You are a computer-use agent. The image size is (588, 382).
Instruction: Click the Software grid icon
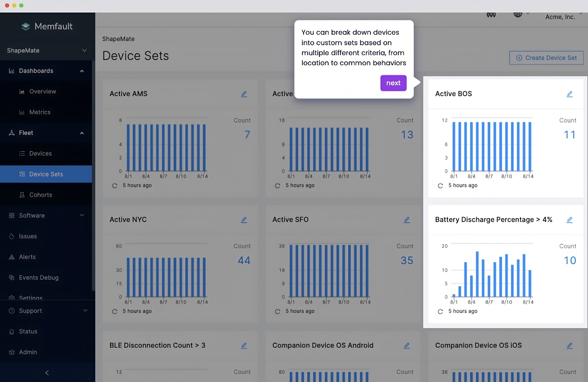[x=12, y=215]
